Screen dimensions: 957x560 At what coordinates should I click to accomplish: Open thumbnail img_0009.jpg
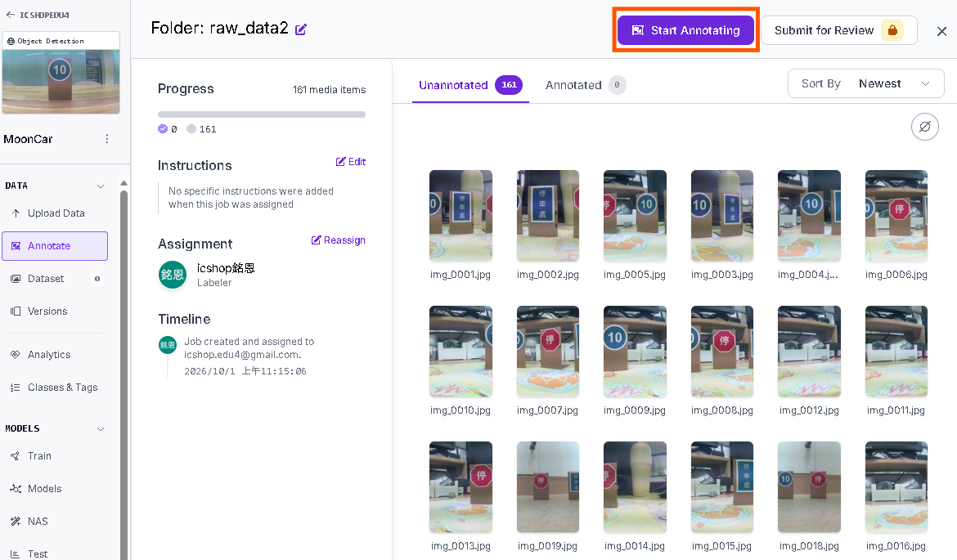pyautogui.click(x=635, y=352)
